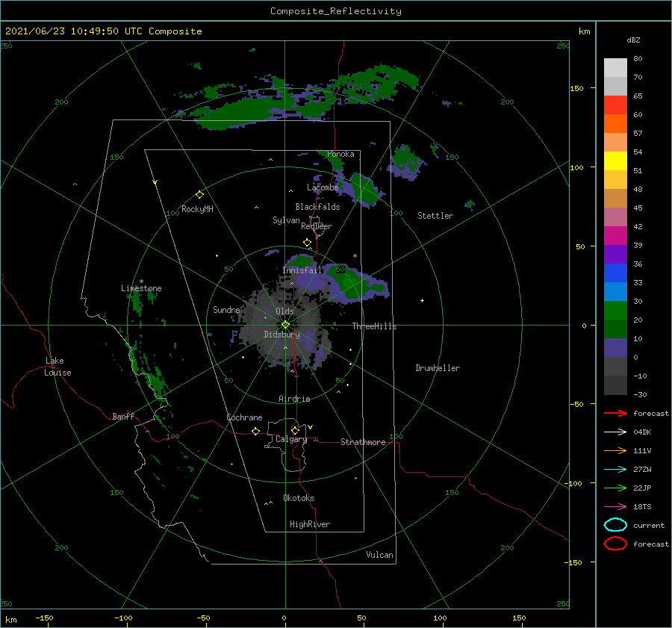The width and height of the screenshot is (672, 628).
Task: Click the Strathmore label
Action: click(x=363, y=442)
